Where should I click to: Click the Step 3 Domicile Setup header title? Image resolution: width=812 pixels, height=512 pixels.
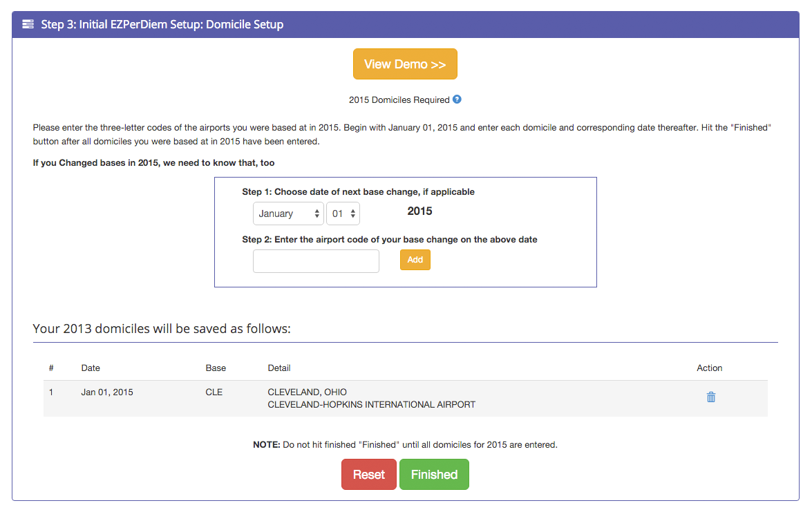click(162, 24)
